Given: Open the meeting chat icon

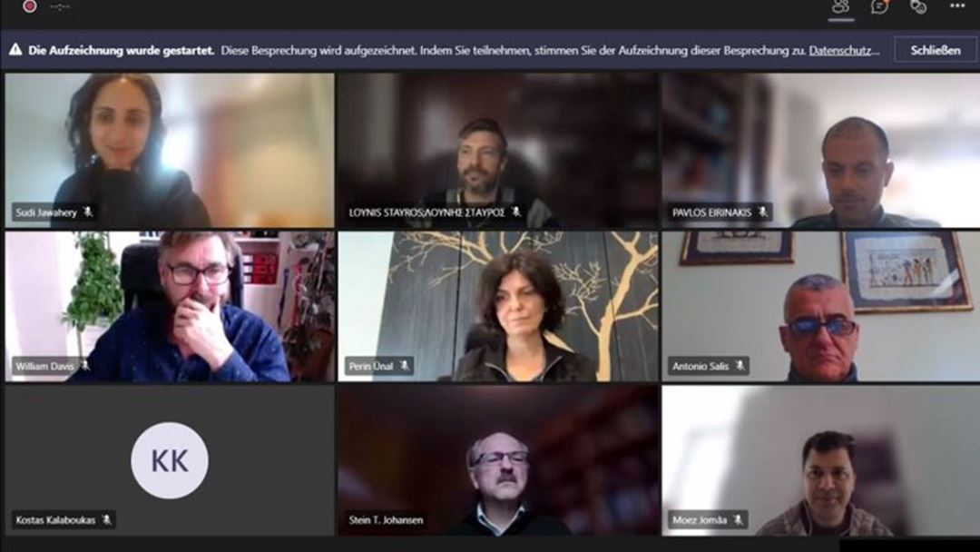Looking at the screenshot, I should tap(879, 7).
